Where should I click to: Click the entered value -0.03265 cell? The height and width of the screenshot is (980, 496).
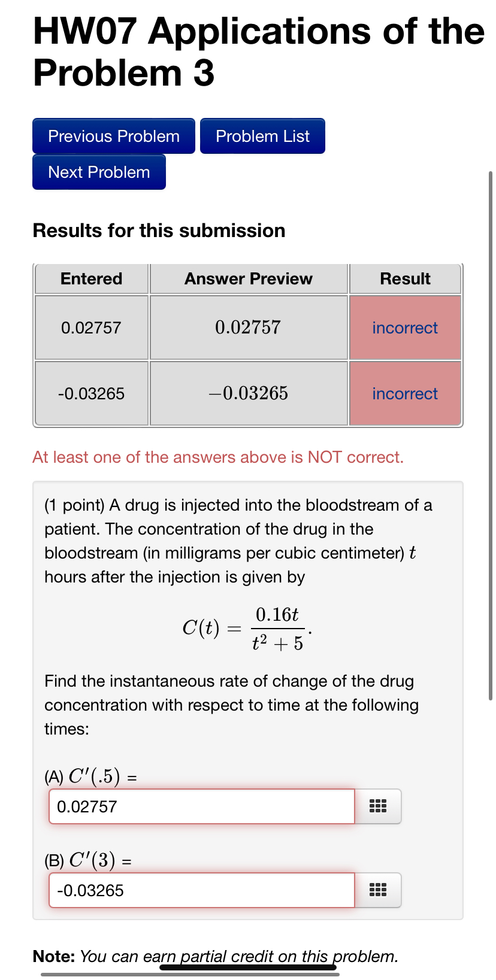(x=91, y=393)
